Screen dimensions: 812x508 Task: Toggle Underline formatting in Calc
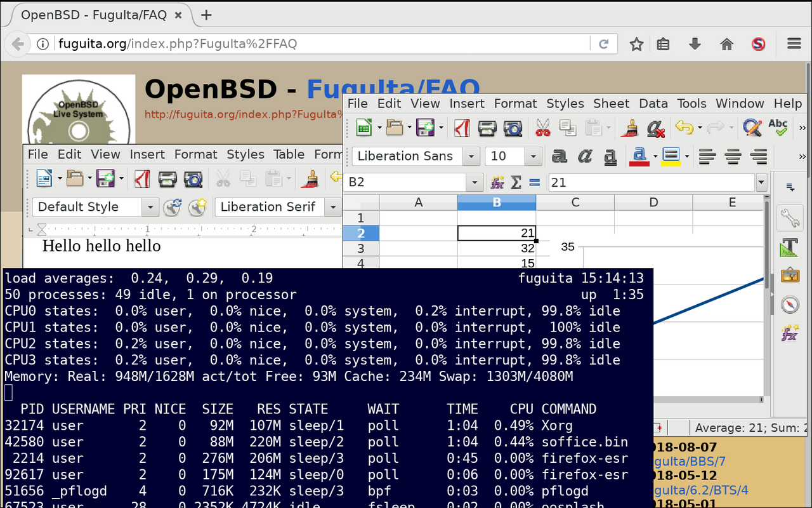point(610,156)
